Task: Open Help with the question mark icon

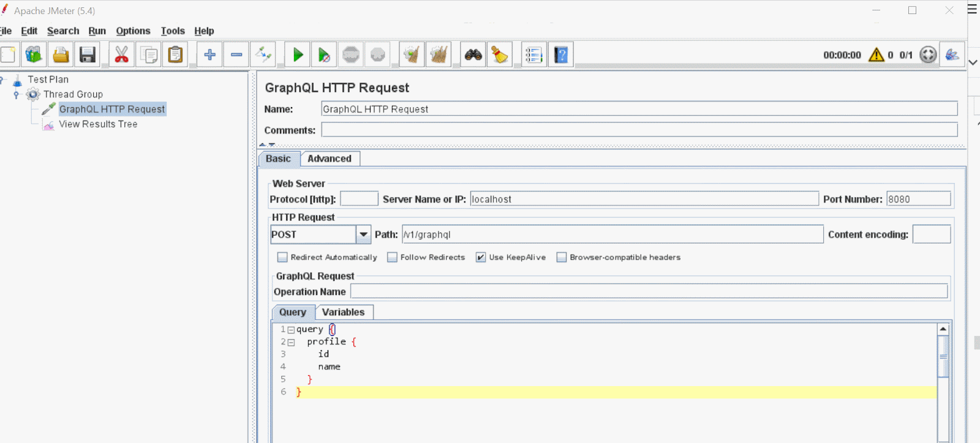Action: [x=560, y=55]
